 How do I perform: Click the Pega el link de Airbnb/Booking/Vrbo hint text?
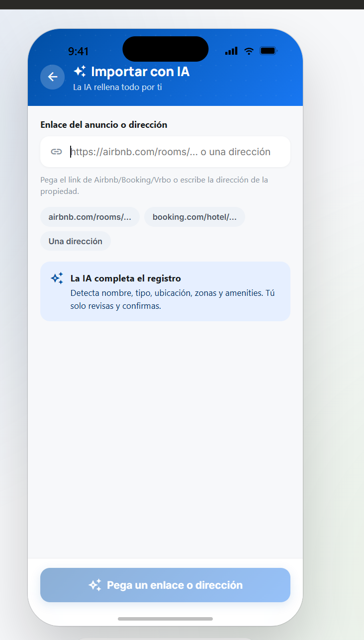[154, 185]
